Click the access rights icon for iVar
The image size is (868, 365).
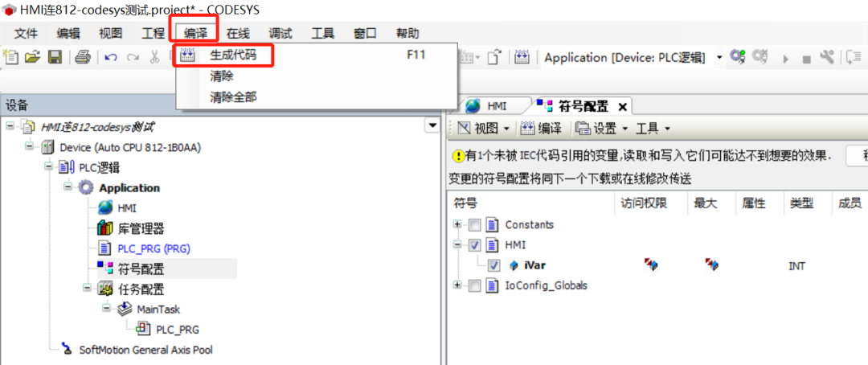(x=650, y=265)
